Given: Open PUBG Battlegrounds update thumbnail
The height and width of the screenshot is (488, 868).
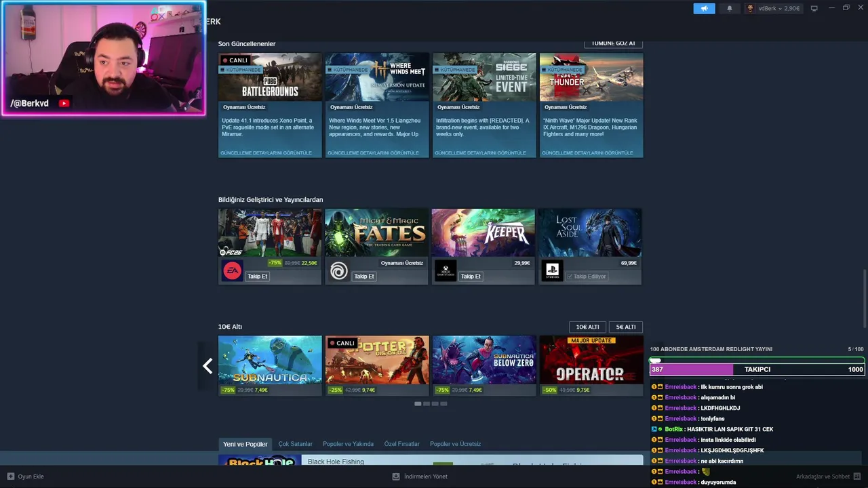Looking at the screenshot, I should (270, 77).
